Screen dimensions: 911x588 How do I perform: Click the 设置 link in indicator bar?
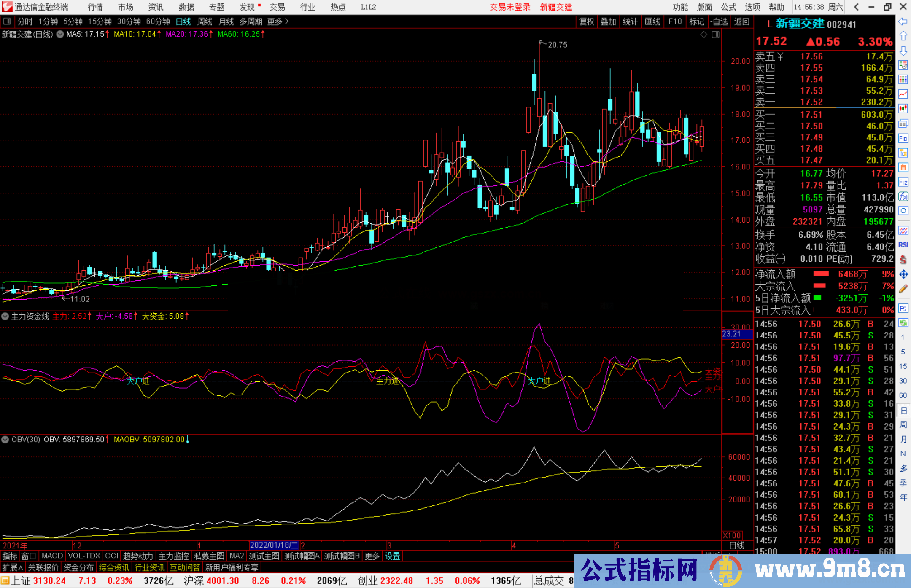[392, 556]
